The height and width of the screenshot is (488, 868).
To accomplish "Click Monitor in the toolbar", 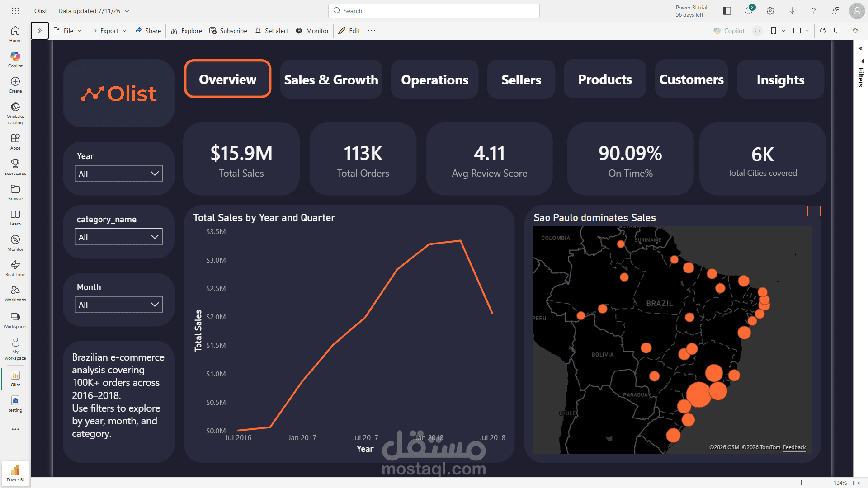I will click(x=312, y=31).
